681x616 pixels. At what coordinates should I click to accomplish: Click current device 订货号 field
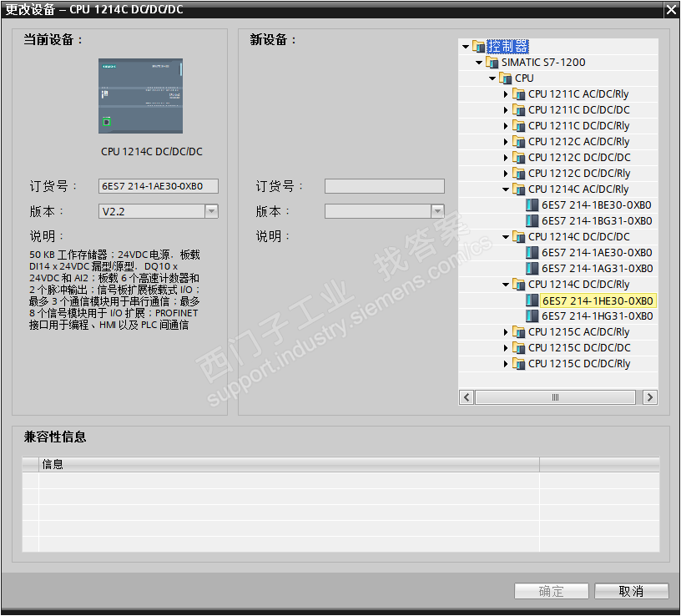pyautogui.click(x=159, y=186)
